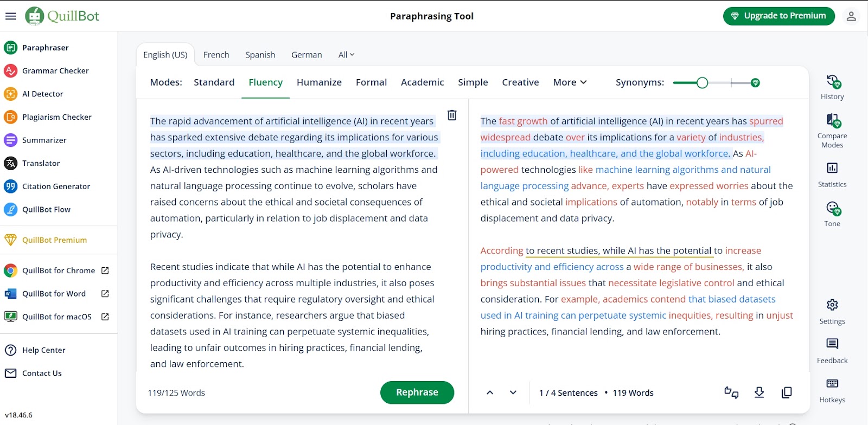The image size is (868, 425).
Task: Select the Formal mode
Action: pyautogui.click(x=371, y=82)
